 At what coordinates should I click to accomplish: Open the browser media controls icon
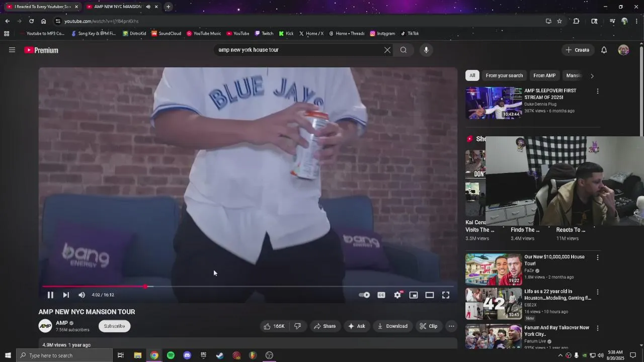point(612,21)
